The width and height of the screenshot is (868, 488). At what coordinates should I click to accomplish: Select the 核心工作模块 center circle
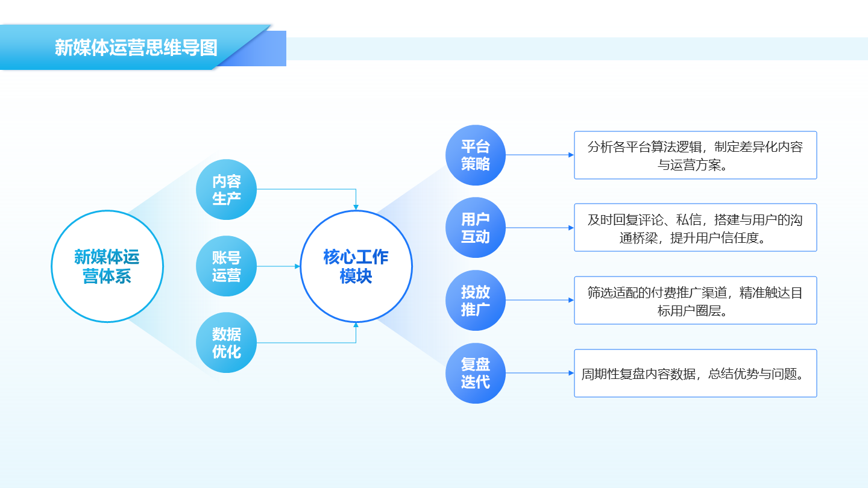pyautogui.click(x=356, y=266)
